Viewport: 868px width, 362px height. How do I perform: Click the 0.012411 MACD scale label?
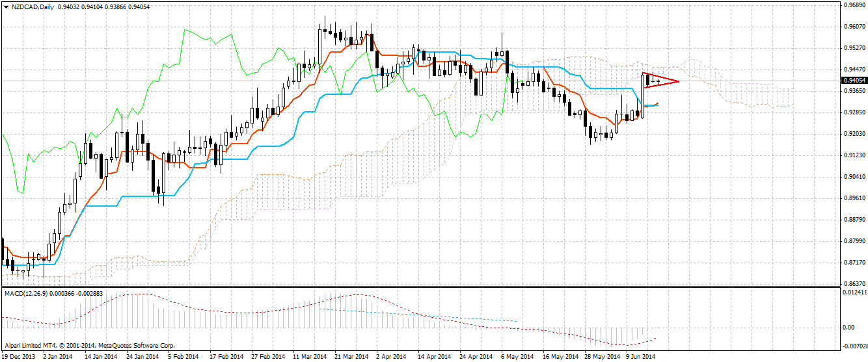[x=854, y=293]
